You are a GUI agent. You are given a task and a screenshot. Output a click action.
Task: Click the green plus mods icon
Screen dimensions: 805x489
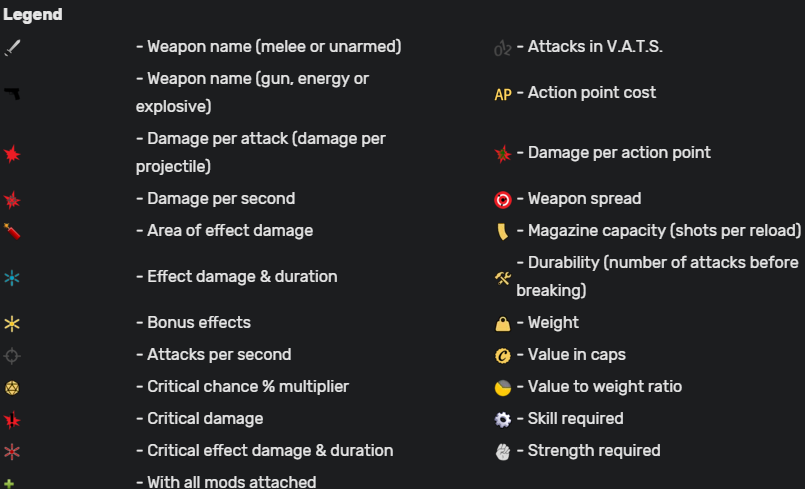[x=9, y=483]
